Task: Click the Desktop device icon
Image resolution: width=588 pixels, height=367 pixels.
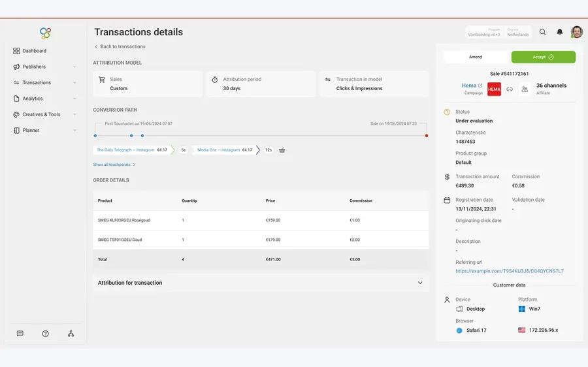Action: 459,310
